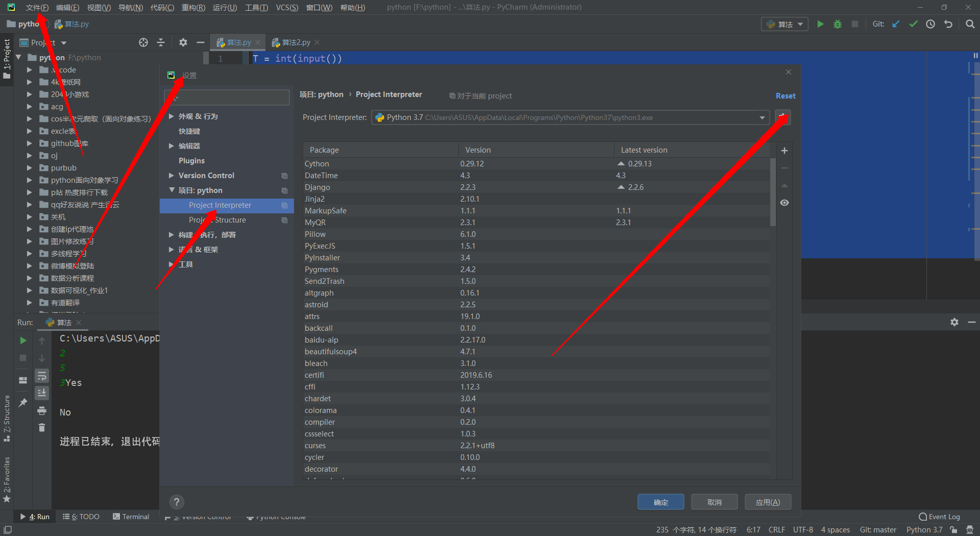Open the 重构(R) menu
Image resolution: width=980 pixels, height=536 pixels.
[193, 8]
